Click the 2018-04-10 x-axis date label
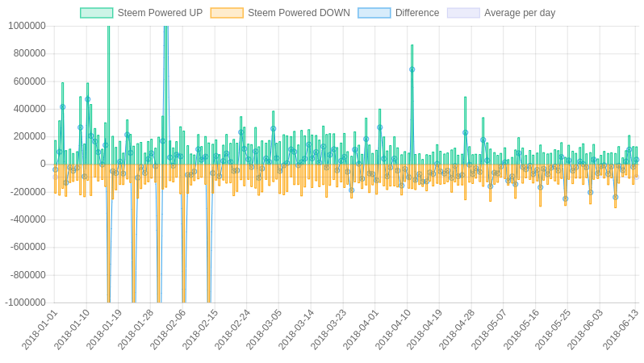The height and width of the screenshot is (363, 644). [392, 330]
